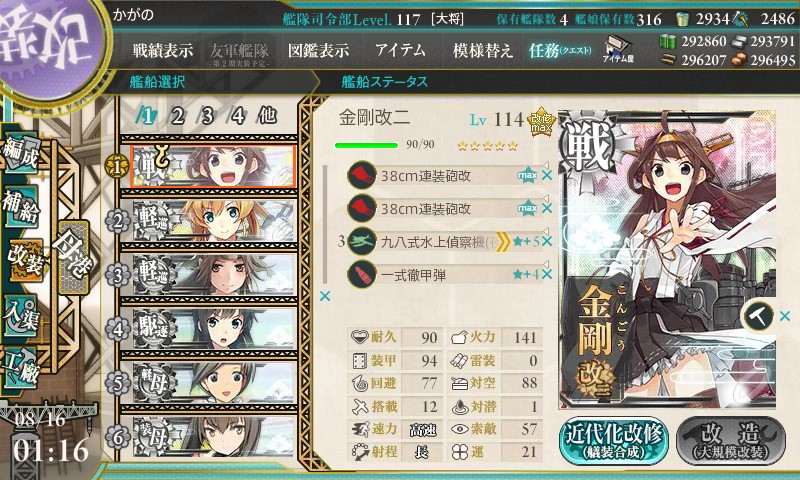800x480 pixels.
Task: Click the 母港 home port icon
Action: (x=74, y=257)
